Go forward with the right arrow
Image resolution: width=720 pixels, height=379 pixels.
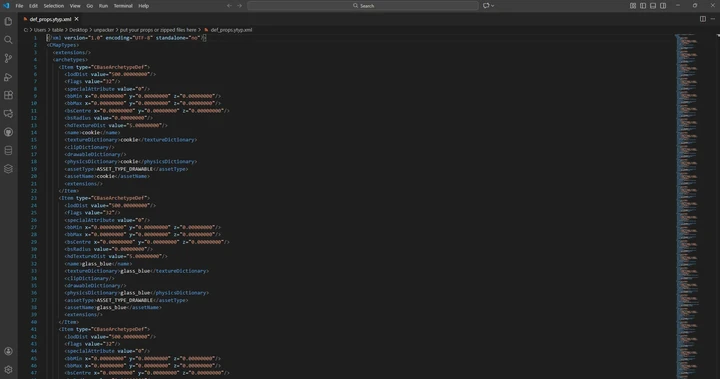click(x=239, y=6)
